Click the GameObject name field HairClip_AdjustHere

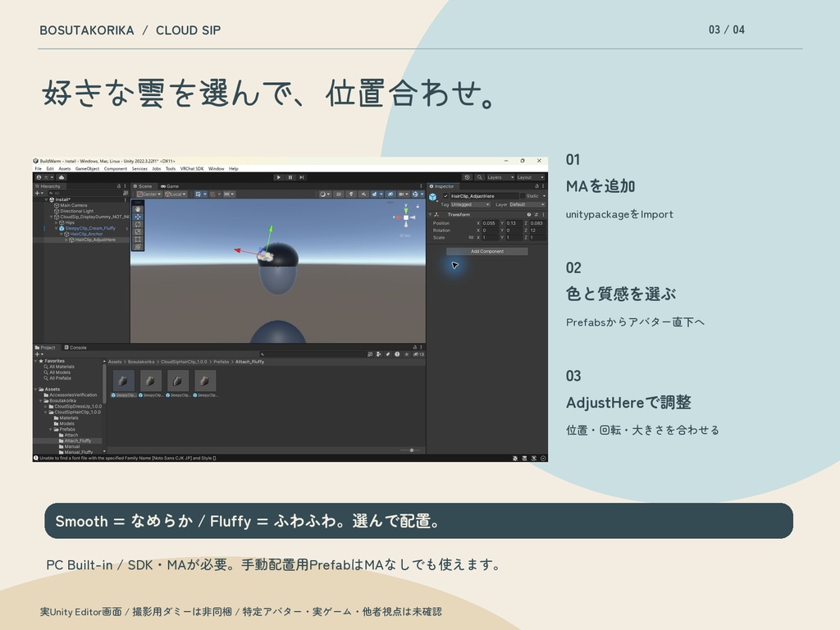click(x=484, y=196)
